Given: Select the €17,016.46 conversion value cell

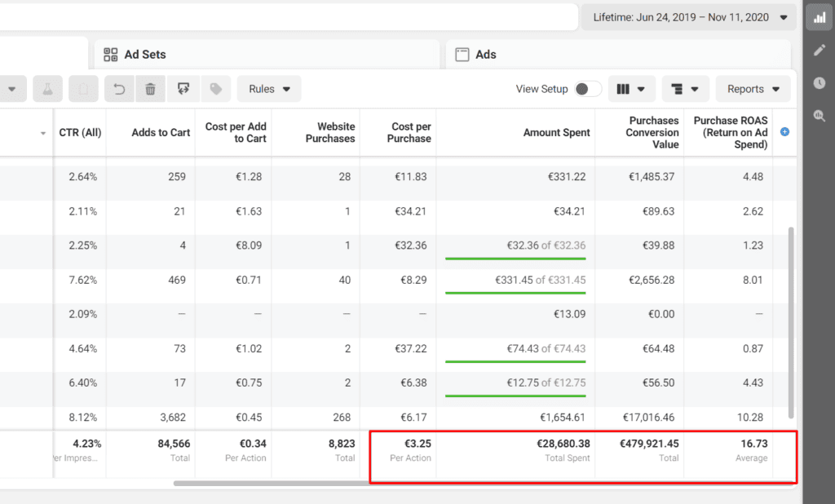Looking at the screenshot, I should pyautogui.click(x=648, y=418).
